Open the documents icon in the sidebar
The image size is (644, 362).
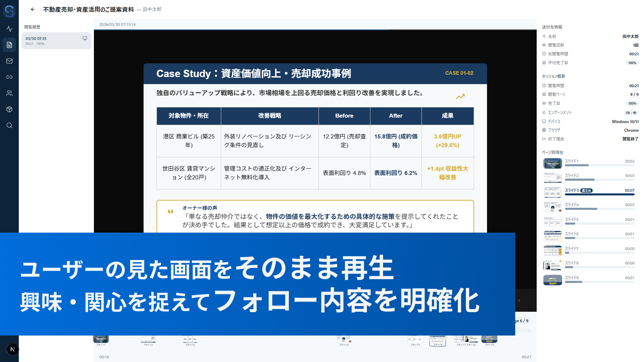point(9,45)
